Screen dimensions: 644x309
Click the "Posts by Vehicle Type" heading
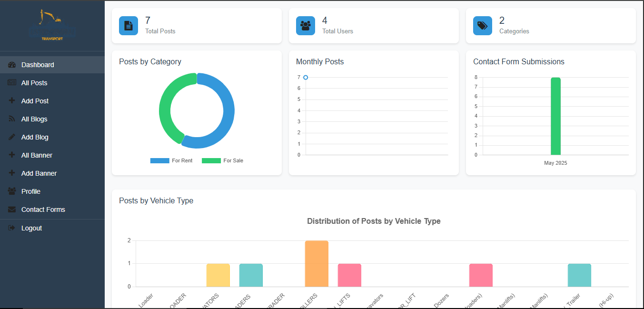156,201
